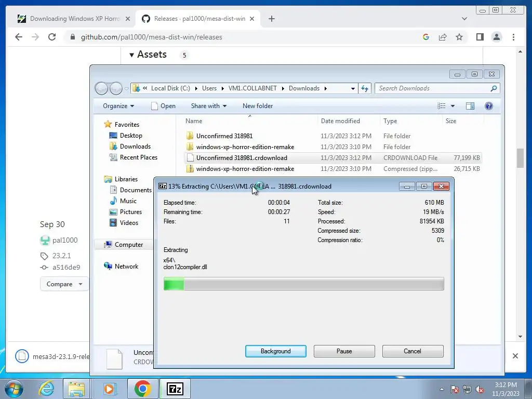
Task: Open commit a516de9 link
Action: coord(66,268)
